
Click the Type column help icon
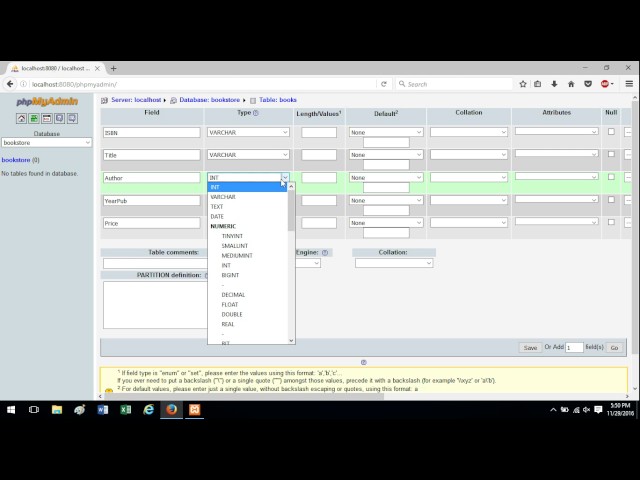(256, 113)
